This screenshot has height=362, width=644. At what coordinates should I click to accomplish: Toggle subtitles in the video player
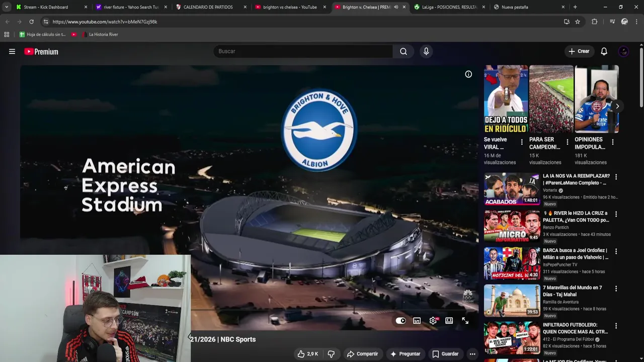[417, 321]
